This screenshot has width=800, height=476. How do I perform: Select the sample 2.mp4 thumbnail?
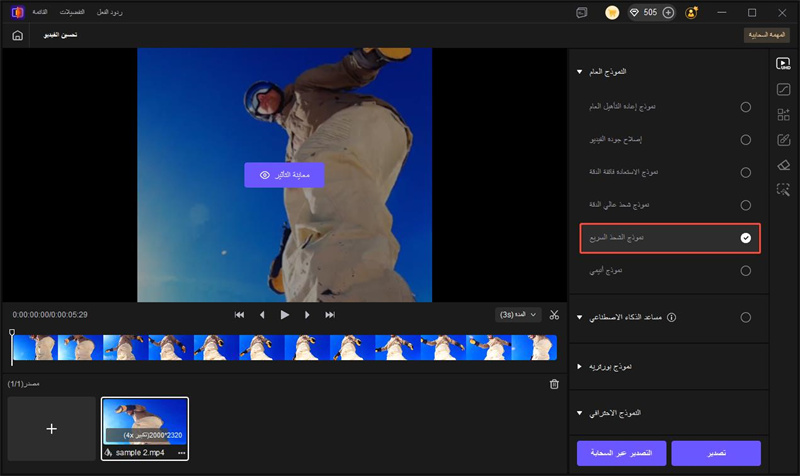[x=144, y=422]
